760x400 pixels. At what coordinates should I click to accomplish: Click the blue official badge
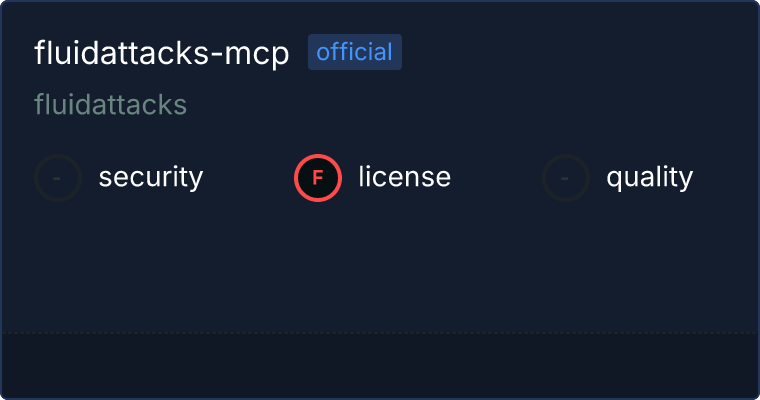[x=355, y=52]
